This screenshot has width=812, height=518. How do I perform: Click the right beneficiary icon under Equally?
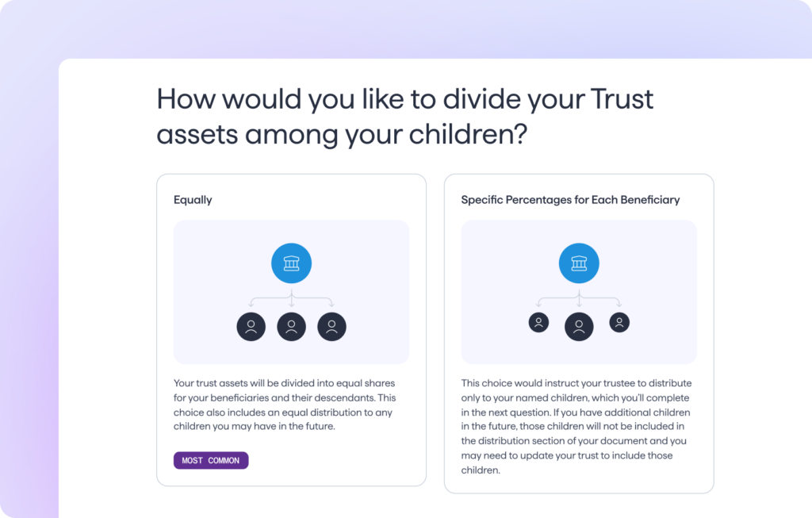[331, 327]
